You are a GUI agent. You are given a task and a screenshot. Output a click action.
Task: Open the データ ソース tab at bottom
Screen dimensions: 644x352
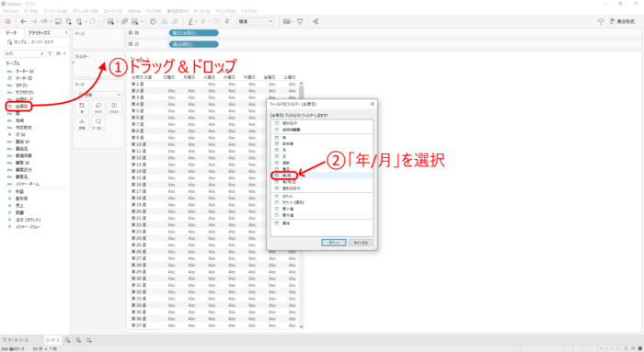pyautogui.click(x=17, y=340)
